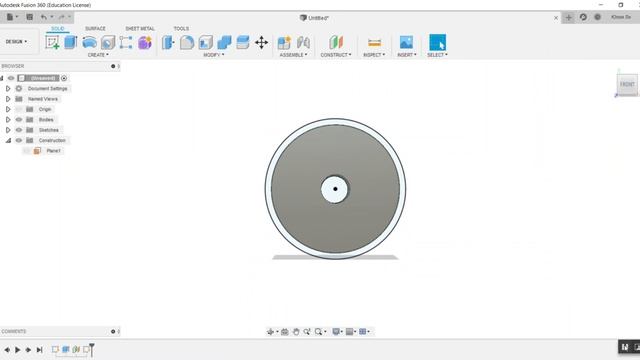Choose the Extrude tool
The image size is (640, 360).
pyautogui.click(x=71, y=42)
